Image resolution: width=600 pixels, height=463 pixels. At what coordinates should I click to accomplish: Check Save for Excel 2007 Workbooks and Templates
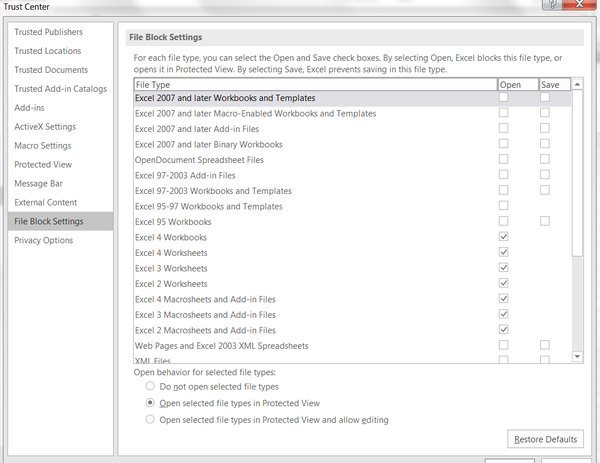[545, 97]
